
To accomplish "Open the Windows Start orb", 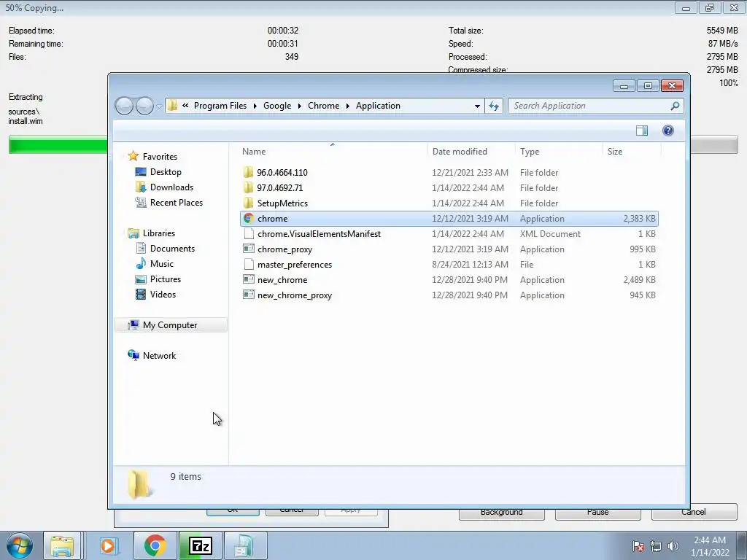I will pyautogui.click(x=20, y=545).
